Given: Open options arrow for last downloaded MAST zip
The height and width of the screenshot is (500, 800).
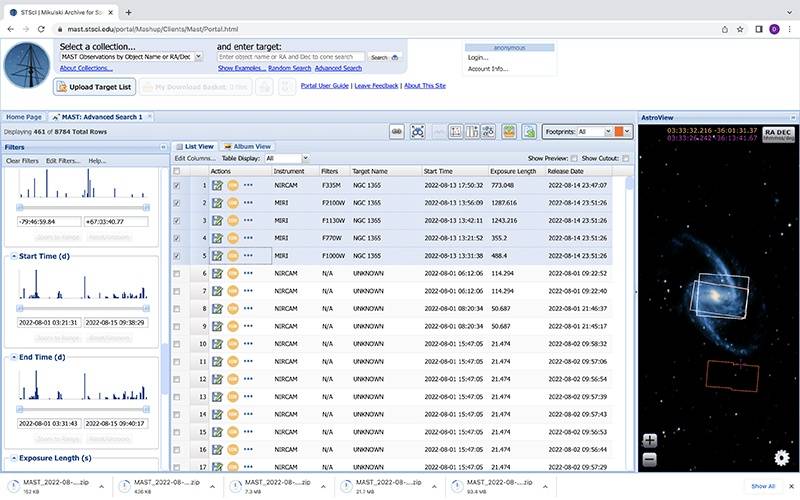Looking at the screenshot, I should [545, 487].
